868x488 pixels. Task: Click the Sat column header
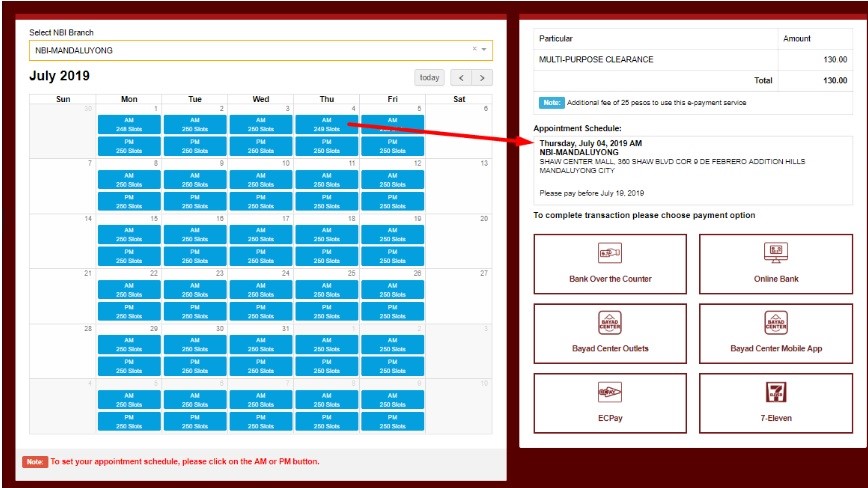(x=459, y=99)
